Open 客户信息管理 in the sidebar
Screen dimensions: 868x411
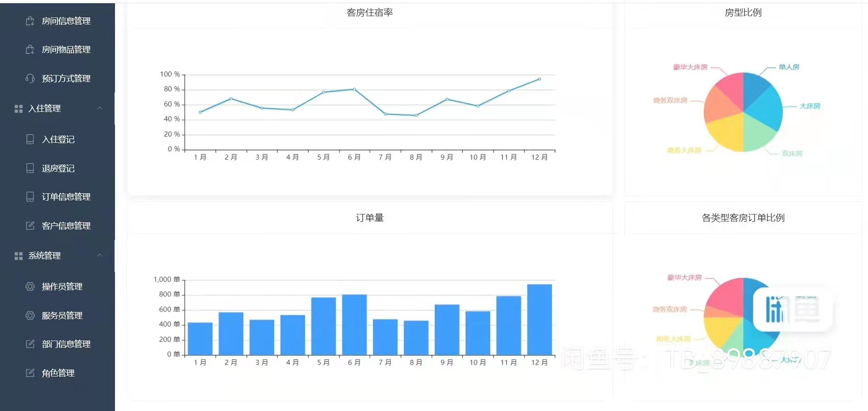(66, 226)
